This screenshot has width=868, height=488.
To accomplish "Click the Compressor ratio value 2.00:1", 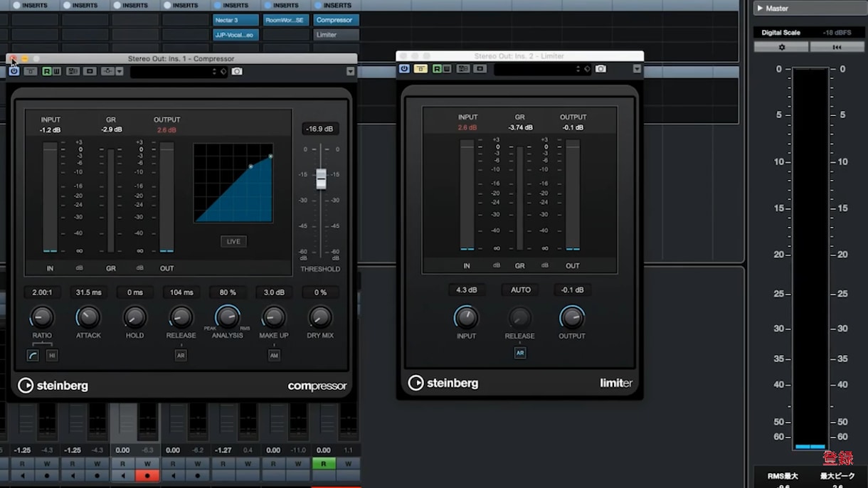I will coord(42,292).
